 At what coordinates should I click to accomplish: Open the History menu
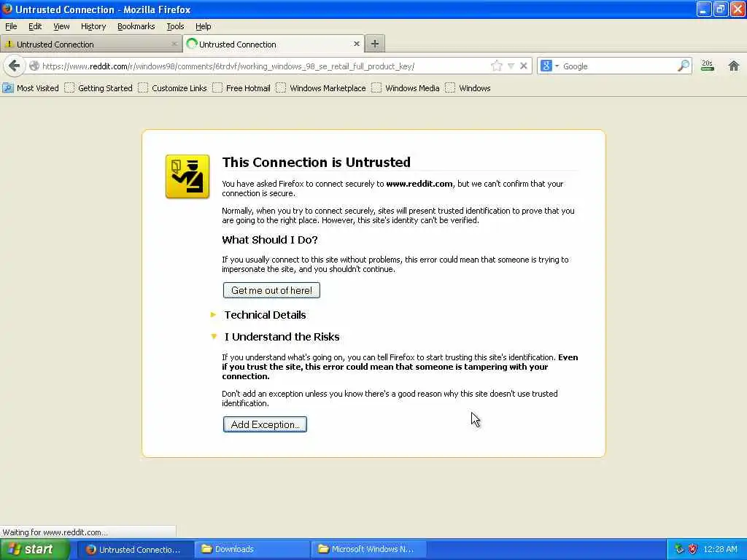93,26
